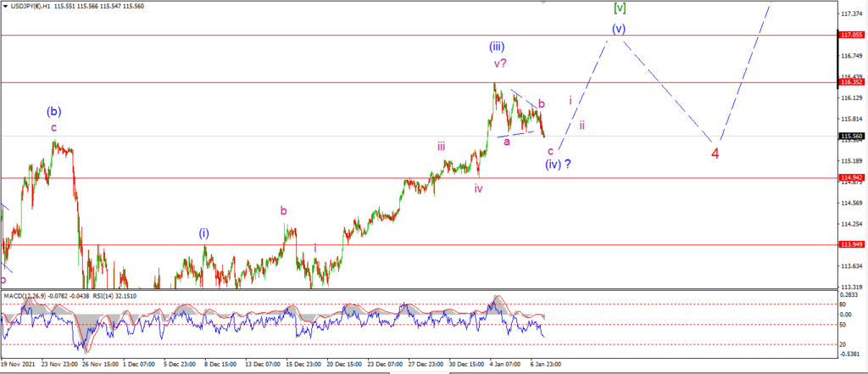Open the USDJPY chart menu triangle
The image size is (868, 374).
click(6, 6)
